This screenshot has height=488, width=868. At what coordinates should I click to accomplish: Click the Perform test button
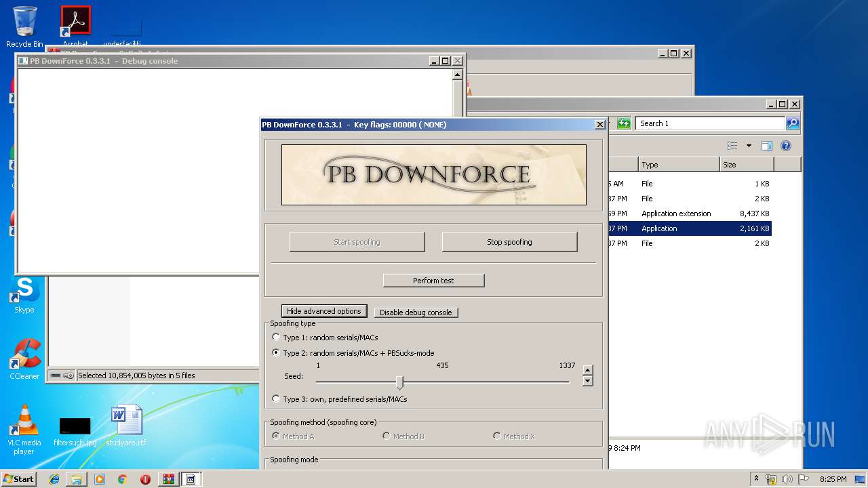[x=433, y=281]
